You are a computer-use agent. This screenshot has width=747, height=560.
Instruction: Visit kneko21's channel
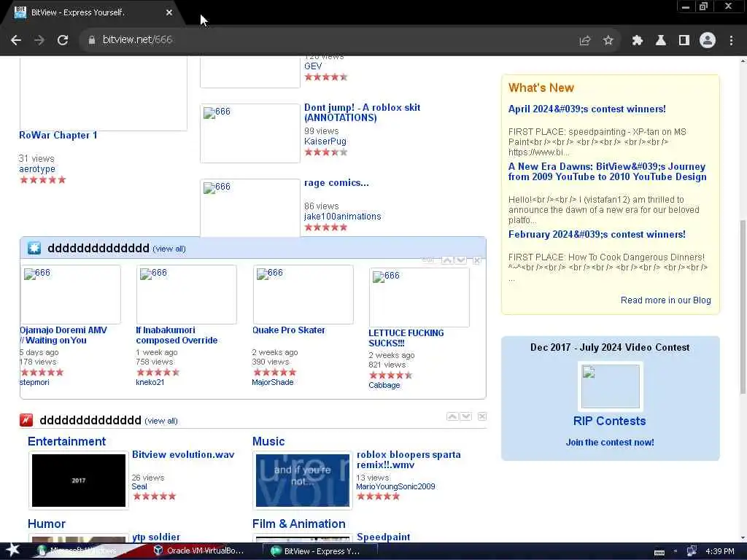coord(150,382)
